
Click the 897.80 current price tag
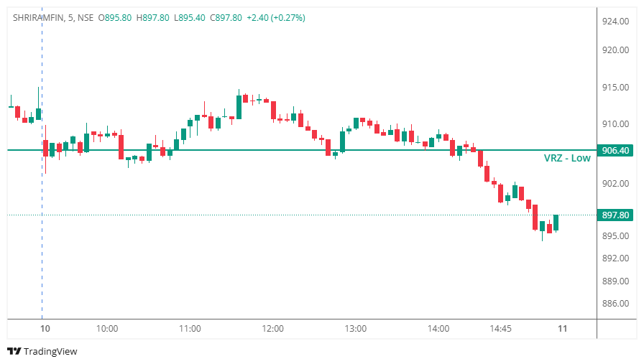point(615,215)
